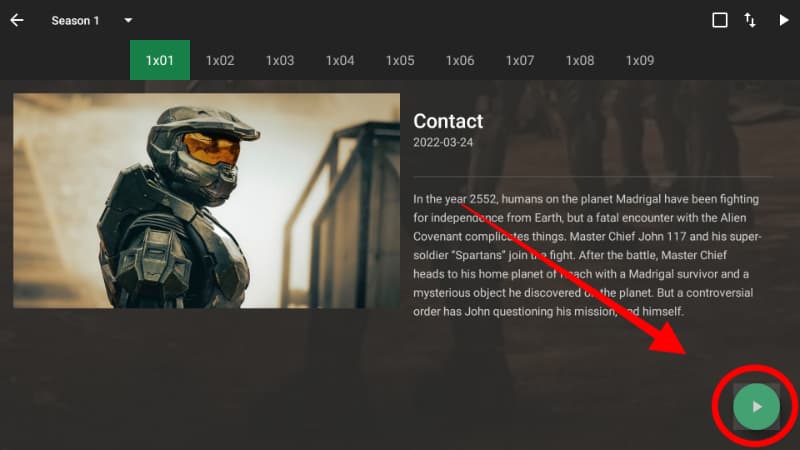Image resolution: width=800 pixels, height=450 pixels.
Task: Click the Master Chief episode thumbnail
Action: (x=207, y=201)
